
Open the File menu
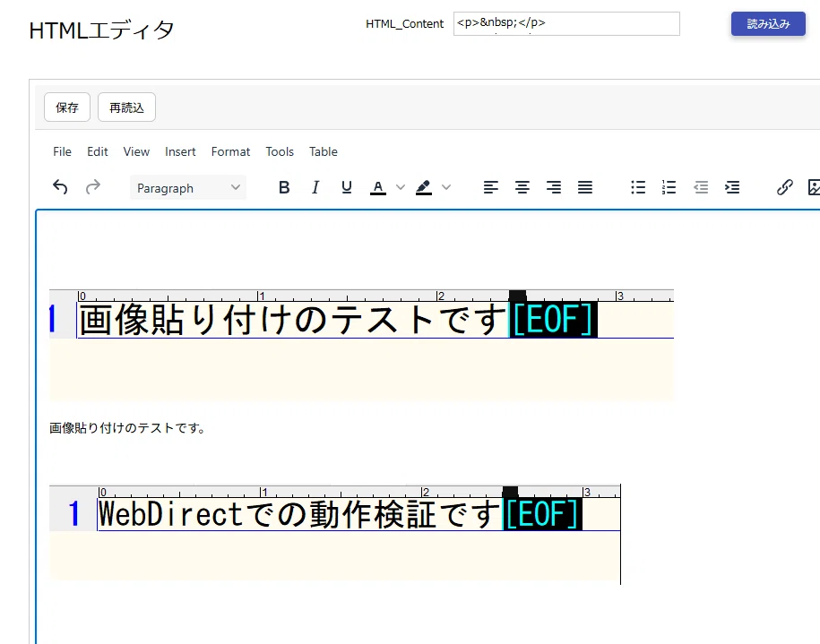point(62,151)
